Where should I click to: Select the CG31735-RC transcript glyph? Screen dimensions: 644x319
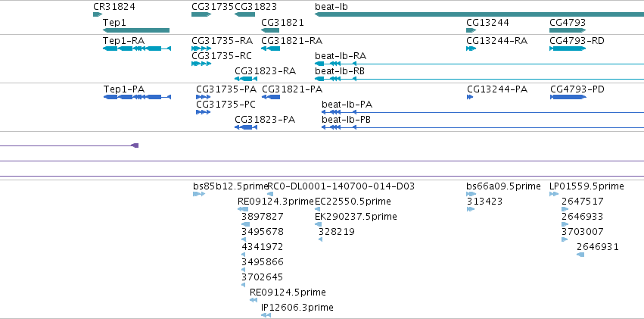[201, 64]
